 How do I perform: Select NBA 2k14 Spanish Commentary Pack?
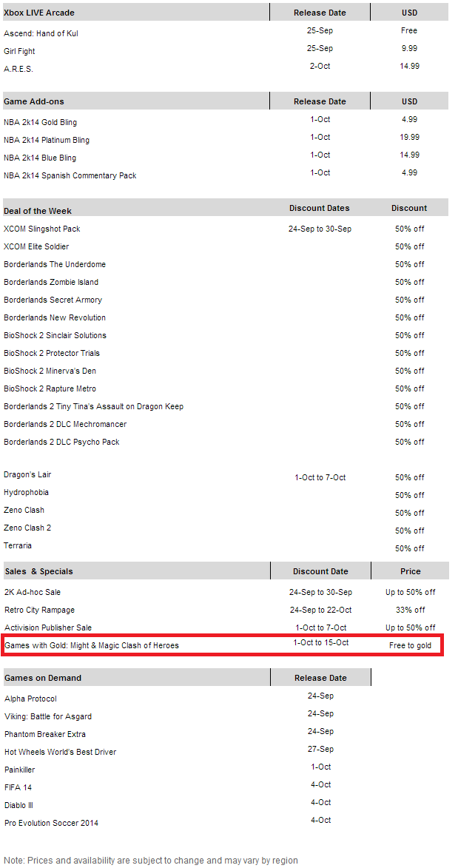[70, 175]
